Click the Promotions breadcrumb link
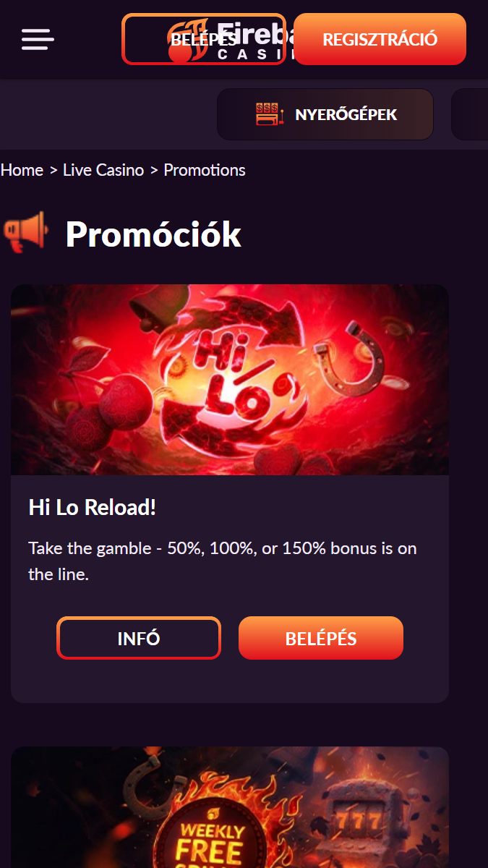Screen dimensions: 488x868 (205, 170)
